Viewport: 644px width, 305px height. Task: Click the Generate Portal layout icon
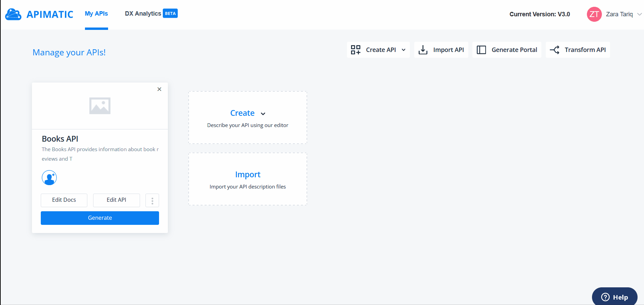[x=481, y=50]
